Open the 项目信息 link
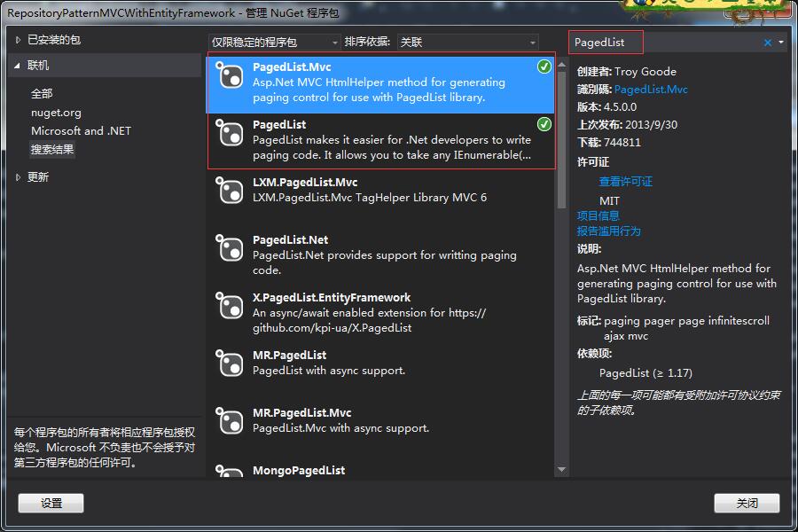Image resolution: width=798 pixels, height=532 pixels. pyautogui.click(x=598, y=215)
